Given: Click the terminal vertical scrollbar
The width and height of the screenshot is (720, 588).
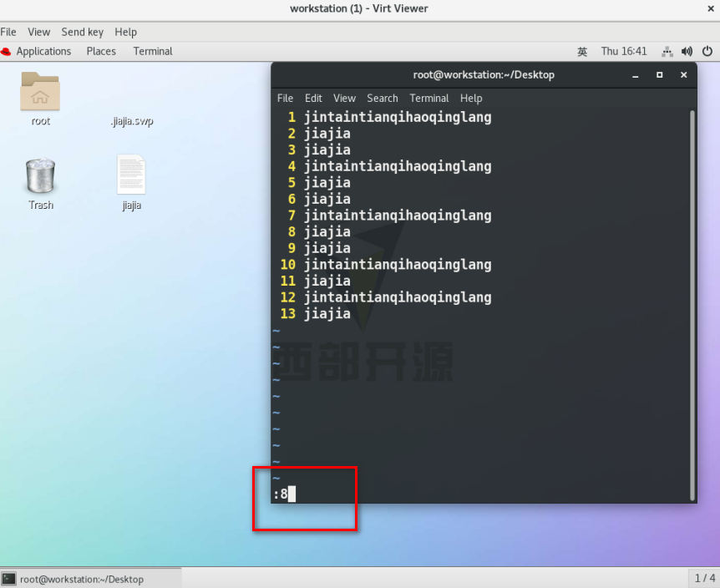Looking at the screenshot, I should 692,305.
